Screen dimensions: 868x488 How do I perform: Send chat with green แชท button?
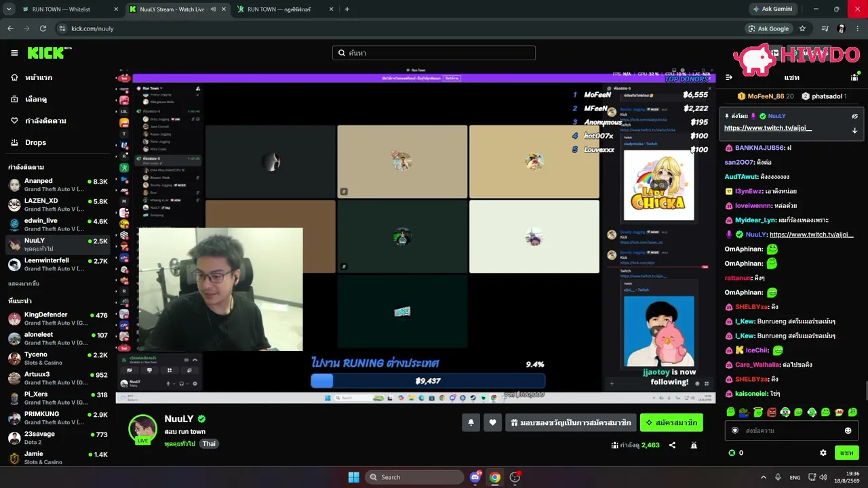[x=846, y=453]
